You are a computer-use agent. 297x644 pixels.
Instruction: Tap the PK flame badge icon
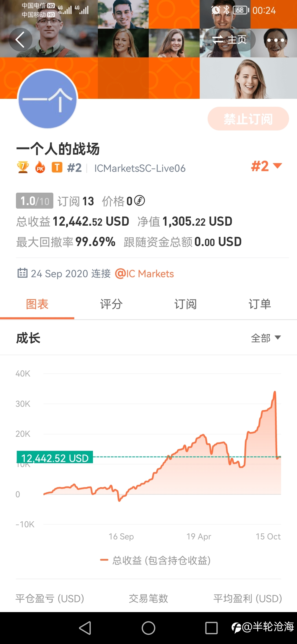click(x=40, y=167)
